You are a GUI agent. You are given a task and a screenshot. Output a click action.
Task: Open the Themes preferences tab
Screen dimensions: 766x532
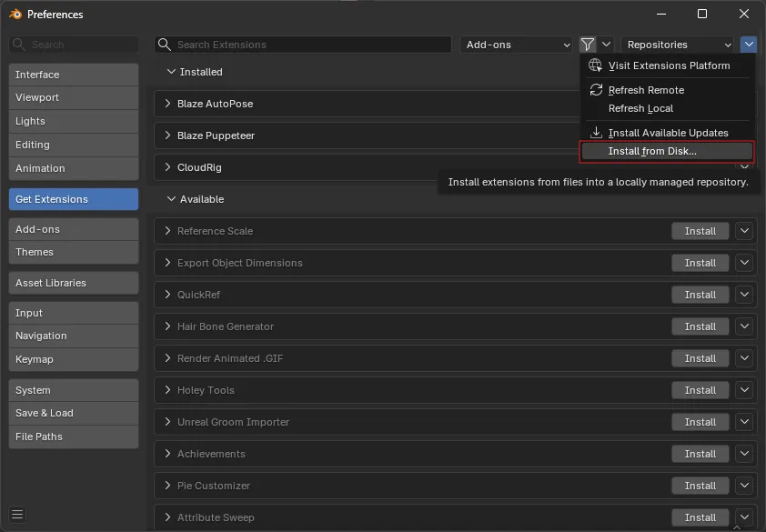[x=74, y=252]
